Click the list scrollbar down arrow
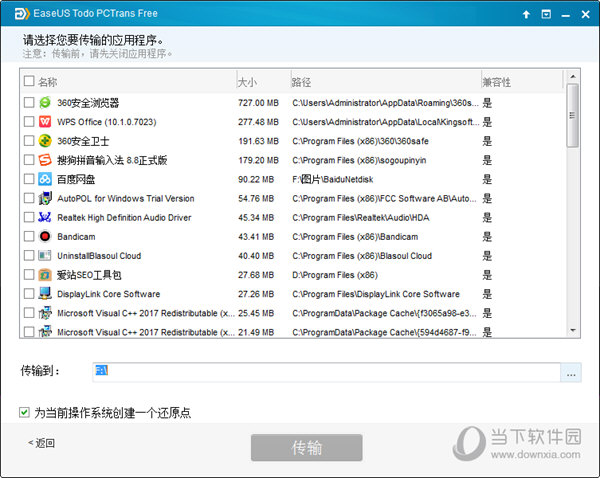Viewport: 600px width, 478px height. (572, 330)
